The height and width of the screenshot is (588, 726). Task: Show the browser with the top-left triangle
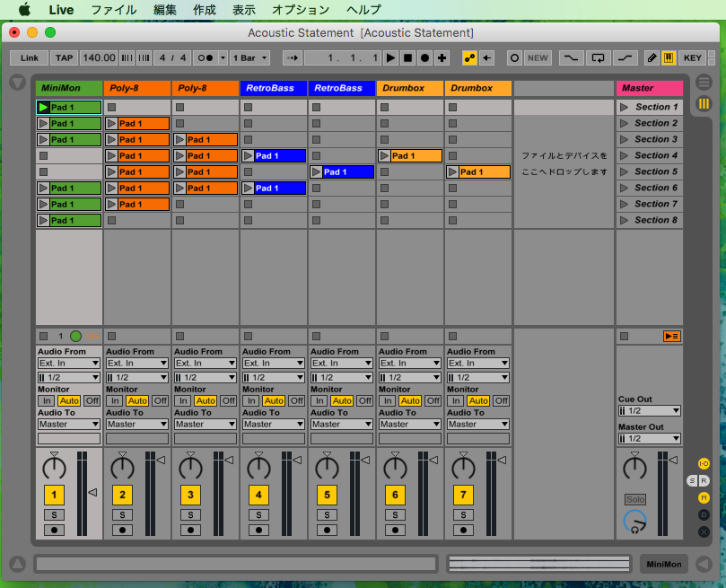tap(18, 83)
